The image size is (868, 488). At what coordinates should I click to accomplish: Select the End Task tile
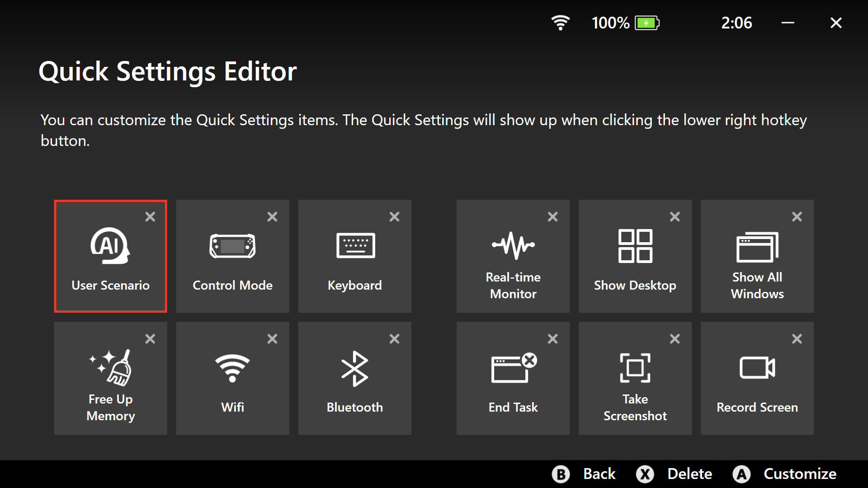(x=513, y=378)
